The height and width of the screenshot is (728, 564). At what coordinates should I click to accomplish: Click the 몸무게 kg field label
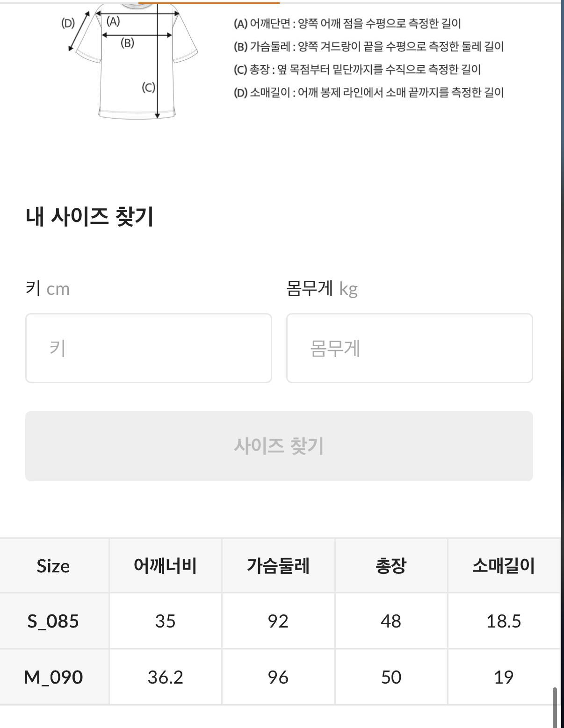click(322, 288)
